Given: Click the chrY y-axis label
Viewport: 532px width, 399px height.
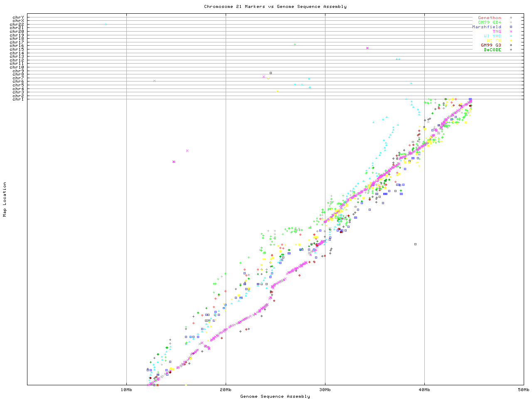Looking at the screenshot, I should coord(18,17).
